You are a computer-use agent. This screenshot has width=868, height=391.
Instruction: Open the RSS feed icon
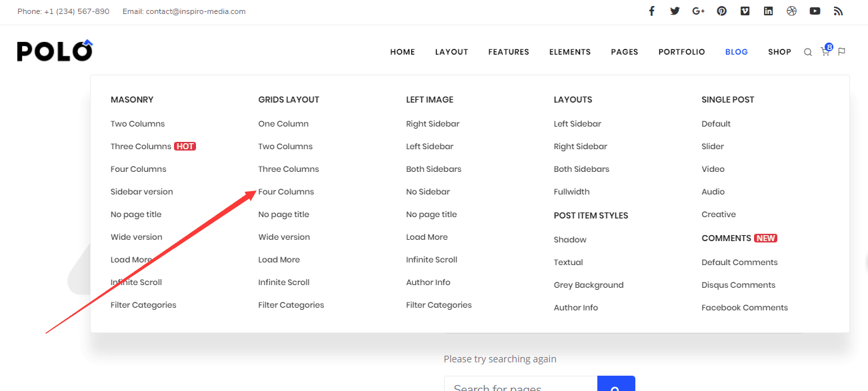pos(838,11)
